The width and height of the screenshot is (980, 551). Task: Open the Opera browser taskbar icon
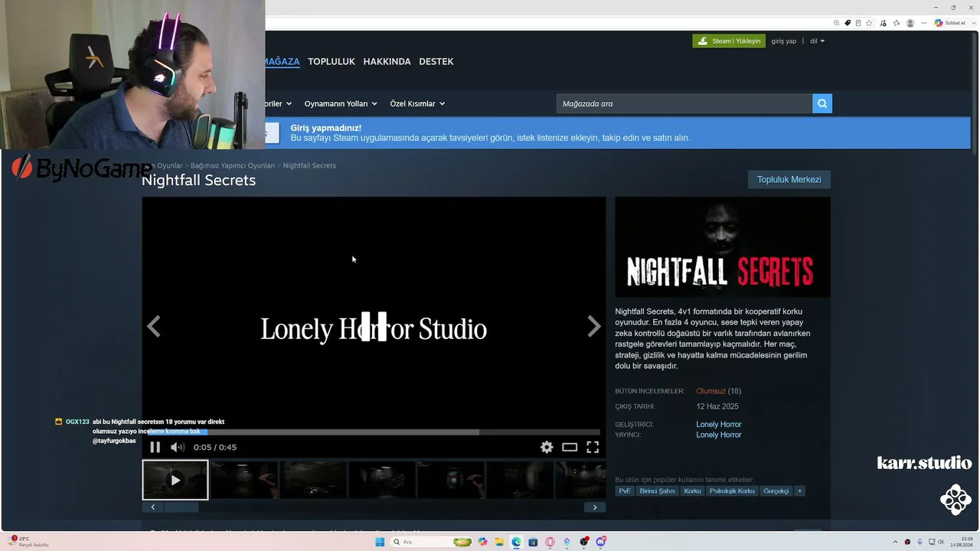(550, 542)
